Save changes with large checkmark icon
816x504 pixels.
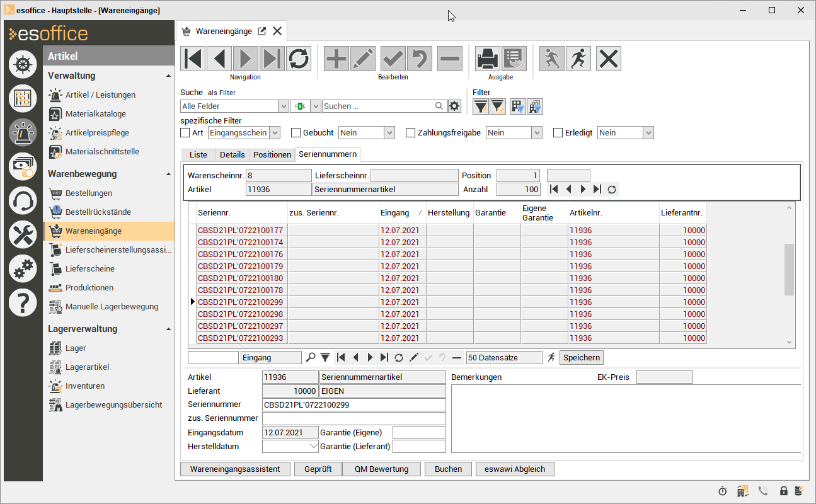393,59
